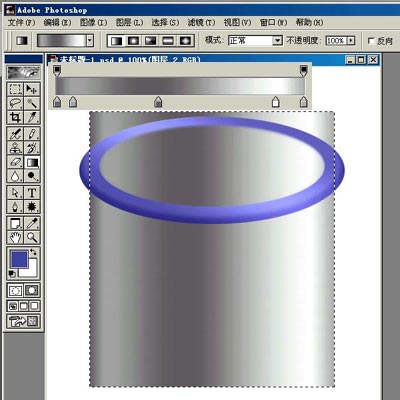Select the Magic Wand tool
This screenshot has height=400, width=400.
[x=32, y=103]
